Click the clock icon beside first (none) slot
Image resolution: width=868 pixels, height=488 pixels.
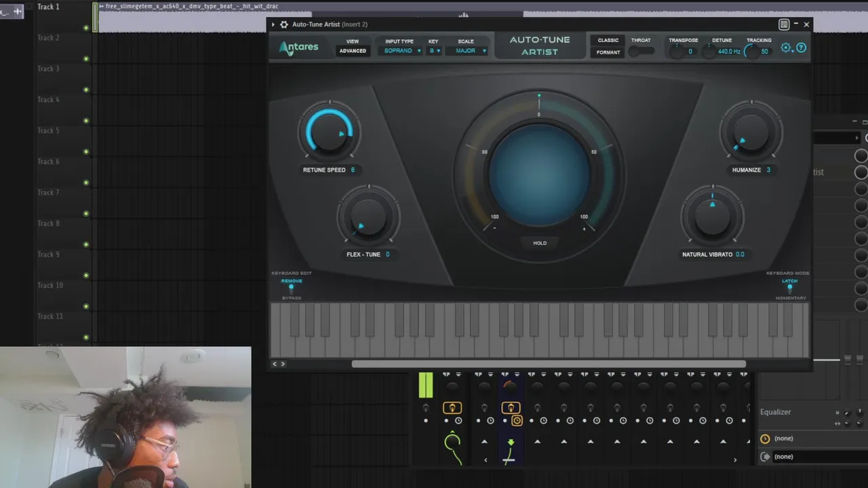765,439
